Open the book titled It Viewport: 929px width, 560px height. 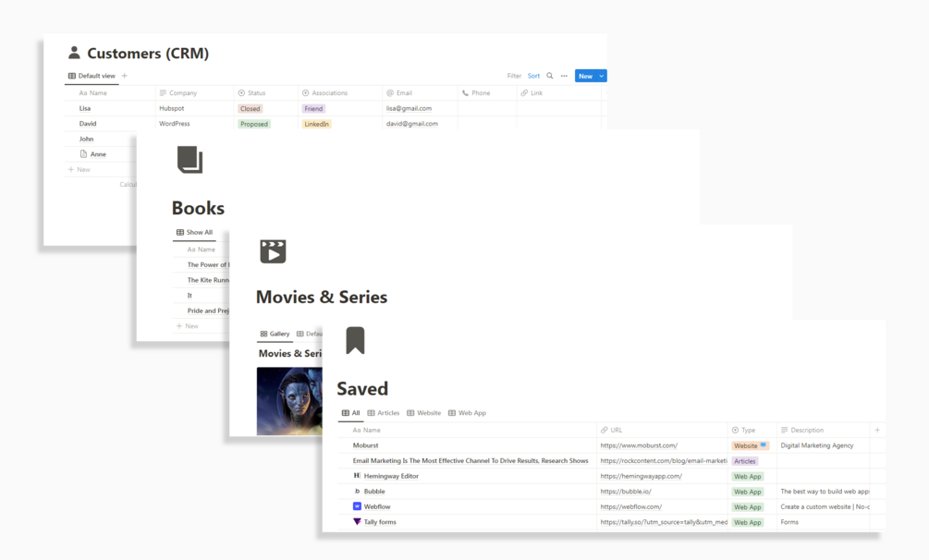(x=189, y=295)
